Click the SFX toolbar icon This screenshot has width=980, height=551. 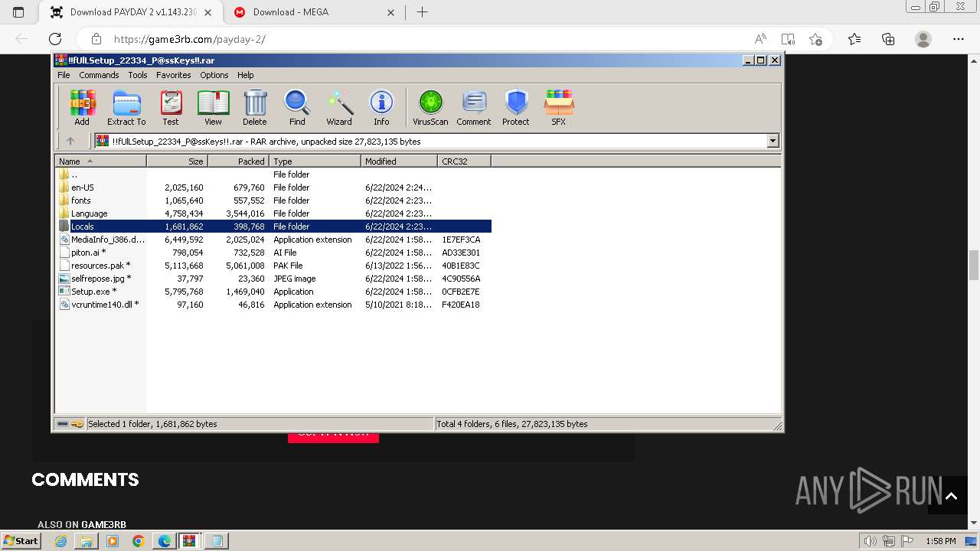(559, 108)
